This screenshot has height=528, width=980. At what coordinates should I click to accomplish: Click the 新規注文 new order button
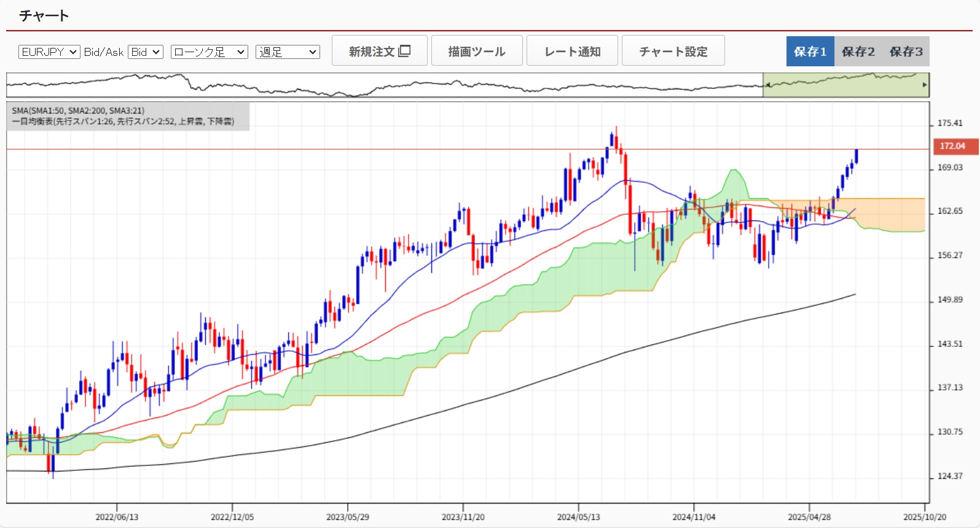point(380,50)
